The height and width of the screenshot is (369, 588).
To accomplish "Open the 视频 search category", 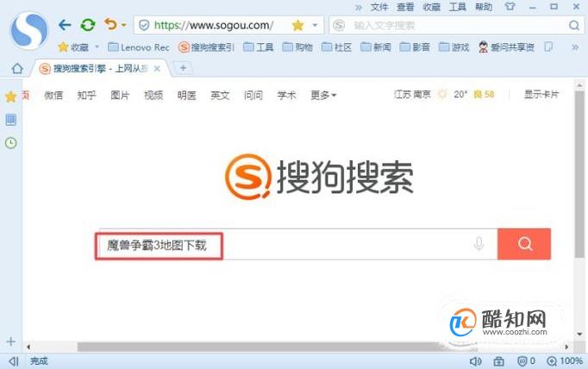I will tap(153, 95).
